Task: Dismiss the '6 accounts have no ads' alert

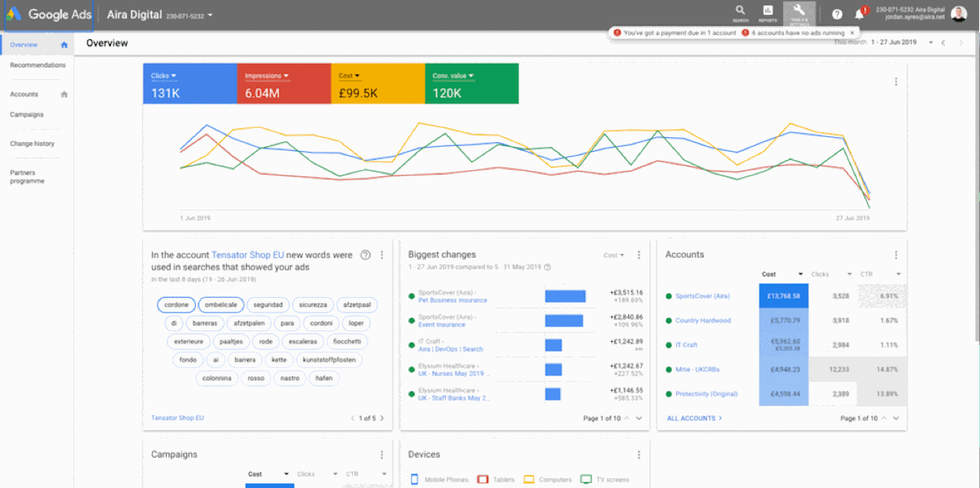Action: pyautogui.click(x=852, y=33)
